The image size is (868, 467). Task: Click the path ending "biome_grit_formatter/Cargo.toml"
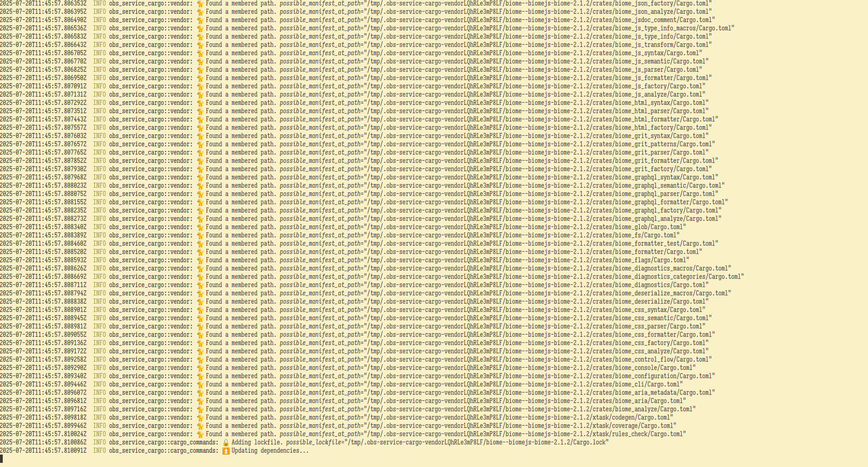pyautogui.click(x=541, y=161)
